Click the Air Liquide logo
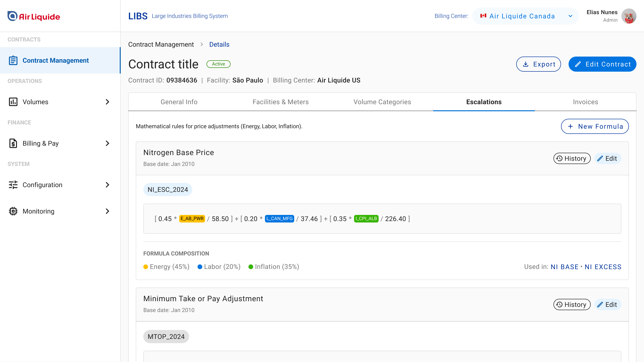644x362 pixels. (33, 16)
